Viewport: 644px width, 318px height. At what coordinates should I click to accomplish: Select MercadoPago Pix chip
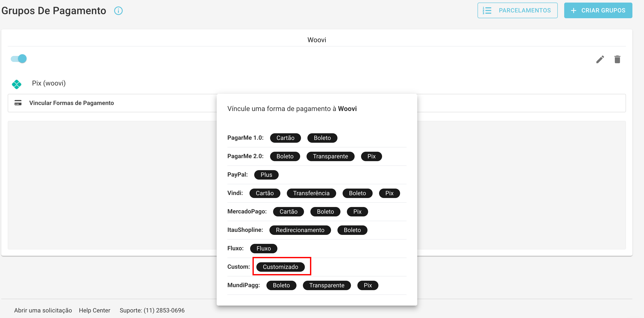coord(357,211)
